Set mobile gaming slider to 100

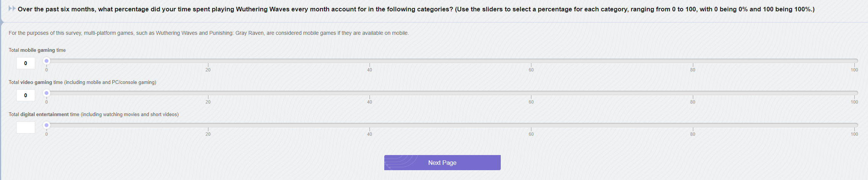coord(854,61)
